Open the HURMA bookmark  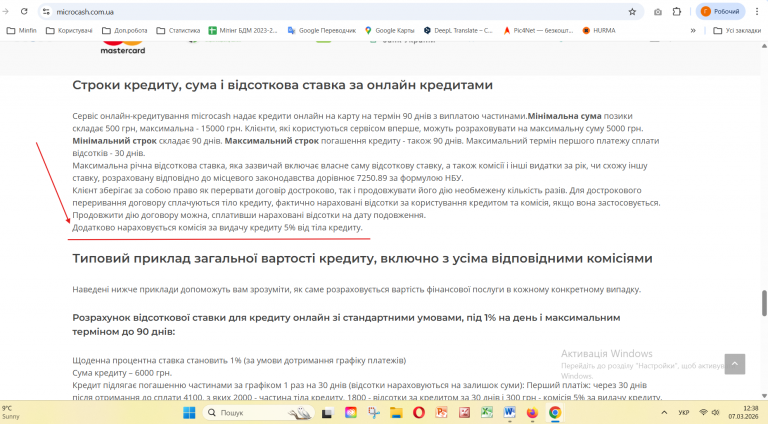click(x=599, y=30)
